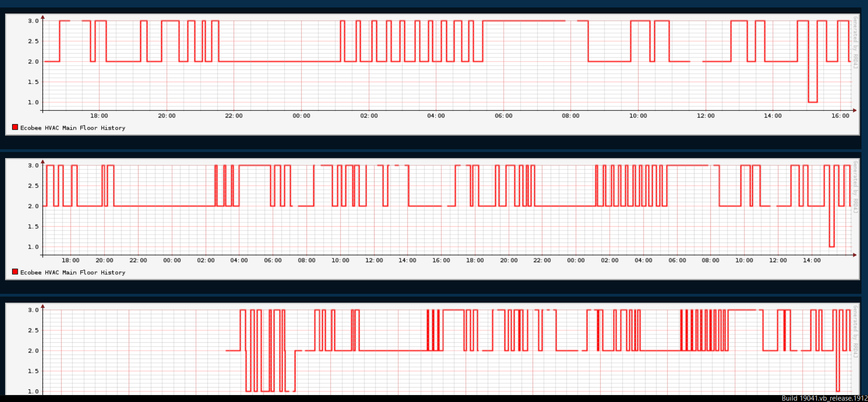This screenshot has height=402, width=868.
Task: Select middle graph's Ecobee HVAC Main Floor History label
Action: tap(73, 272)
